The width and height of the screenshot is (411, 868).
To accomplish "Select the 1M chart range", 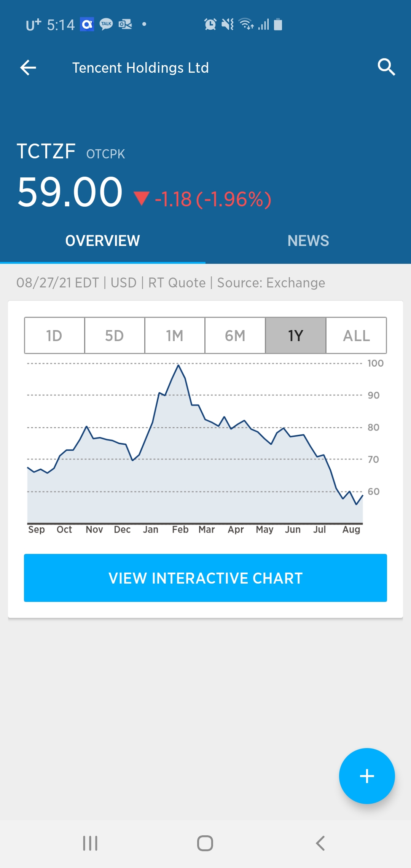I will tap(175, 335).
